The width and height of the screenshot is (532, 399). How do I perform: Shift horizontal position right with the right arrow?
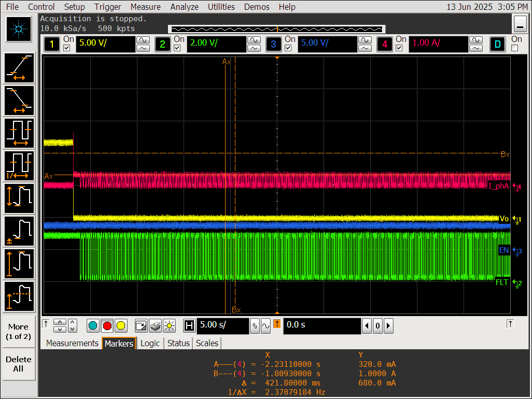pyautogui.click(x=388, y=326)
